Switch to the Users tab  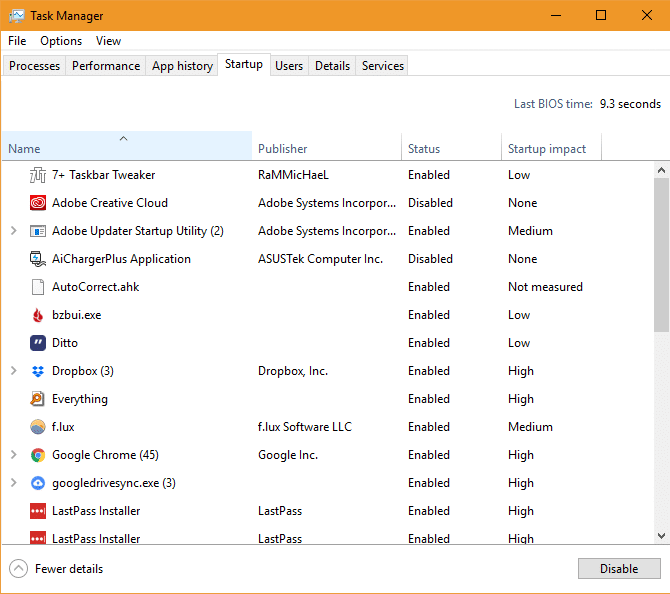pos(289,66)
